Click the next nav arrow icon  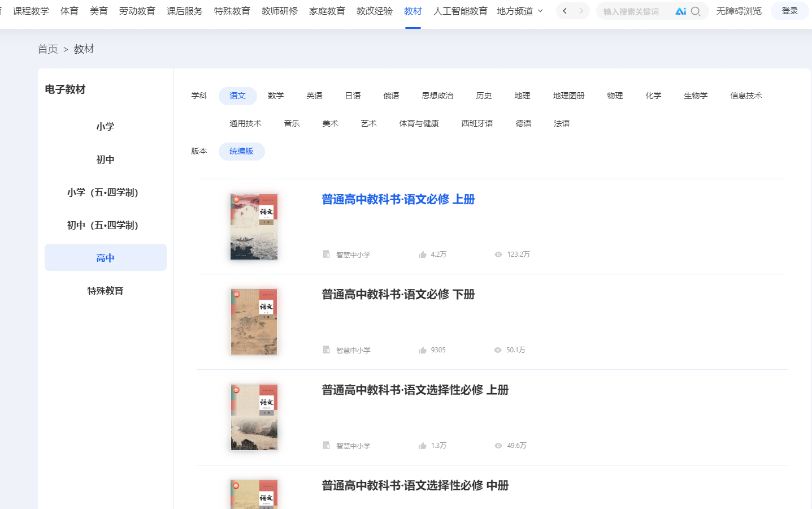click(x=581, y=11)
